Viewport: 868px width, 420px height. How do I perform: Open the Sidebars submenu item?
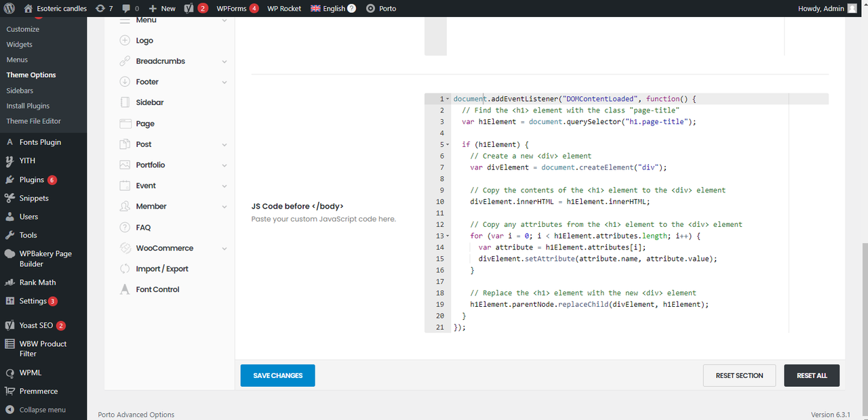(20, 91)
